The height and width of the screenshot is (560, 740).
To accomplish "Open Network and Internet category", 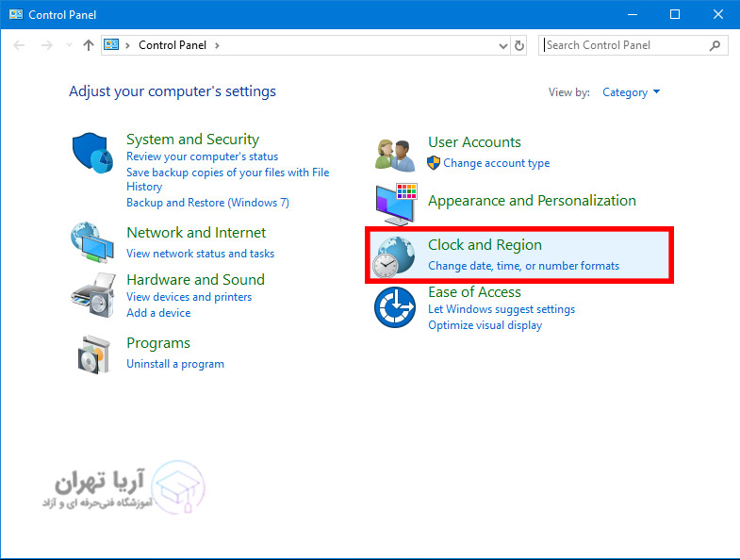I will pyautogui.click(x=196, y=232).
